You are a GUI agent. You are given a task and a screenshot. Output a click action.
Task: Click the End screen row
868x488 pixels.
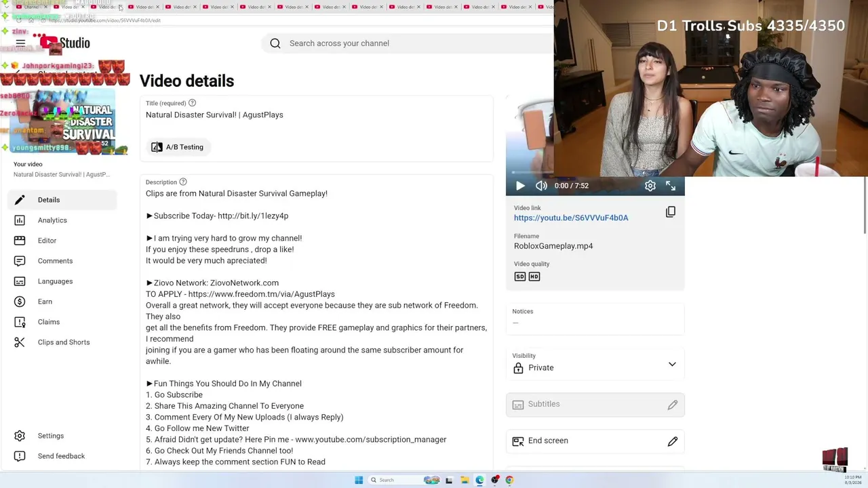tap(595, 441)
